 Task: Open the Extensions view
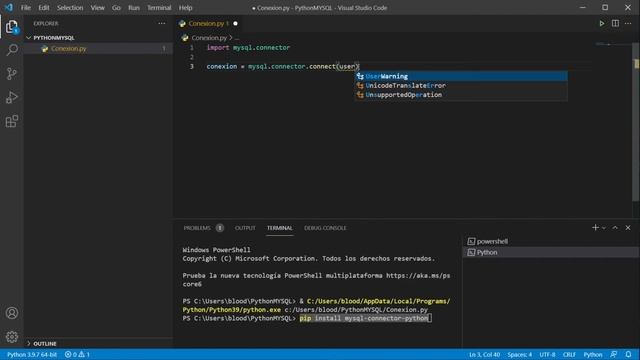tap(12, 121)
